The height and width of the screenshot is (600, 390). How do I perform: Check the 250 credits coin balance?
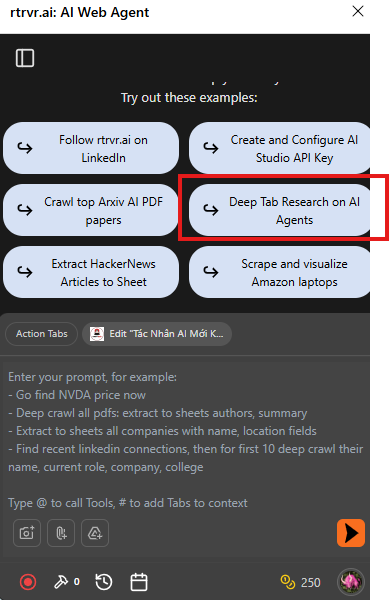300,582
